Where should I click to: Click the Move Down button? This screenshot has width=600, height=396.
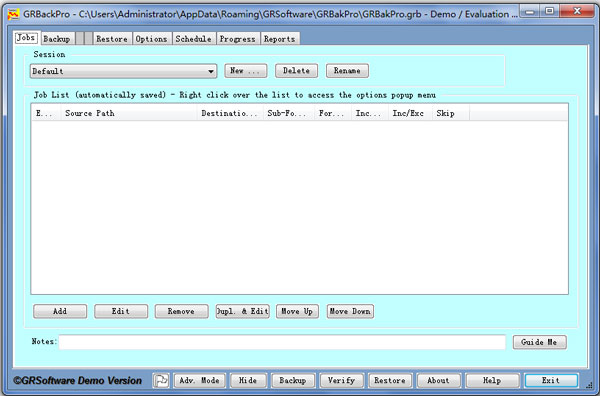coord(350,311)
